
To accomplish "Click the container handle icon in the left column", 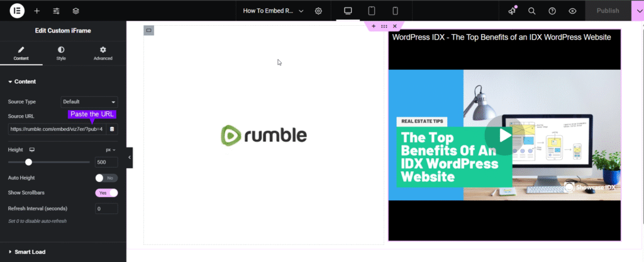I will coord(148,30).
